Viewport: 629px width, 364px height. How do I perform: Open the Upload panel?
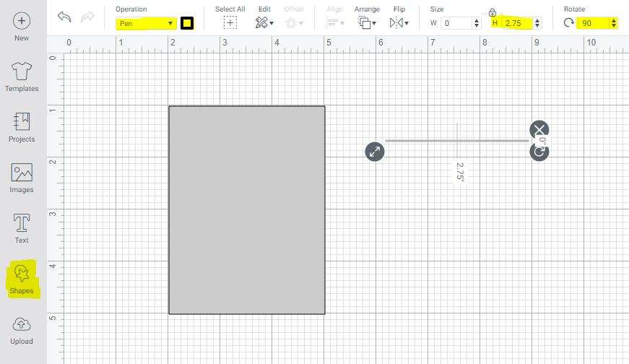(x=22, y=329)
